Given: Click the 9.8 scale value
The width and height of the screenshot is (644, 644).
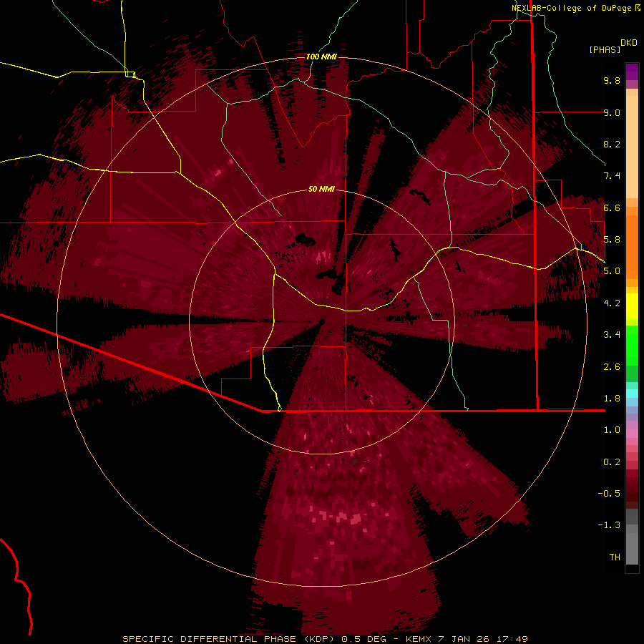Looking at the screenshot, I should (612, 80).
